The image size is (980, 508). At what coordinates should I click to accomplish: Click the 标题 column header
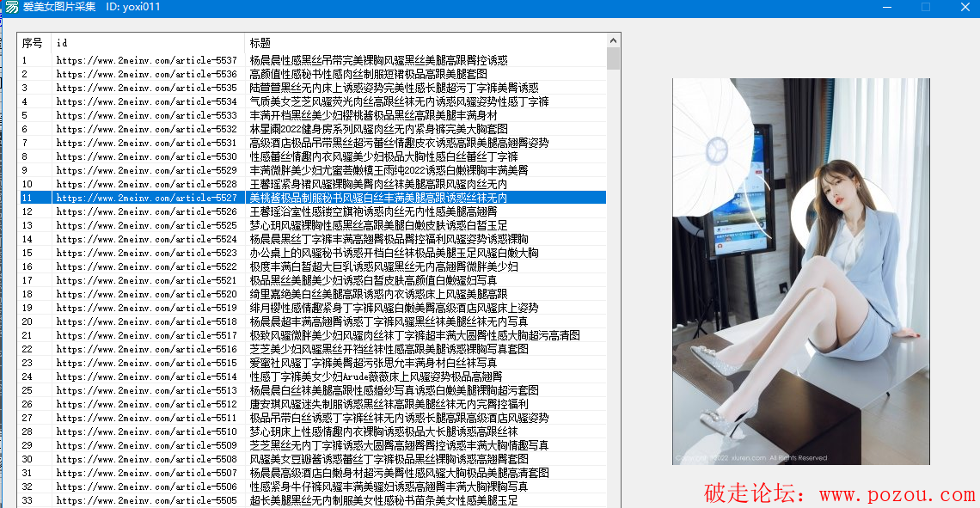tap(425, 42)
